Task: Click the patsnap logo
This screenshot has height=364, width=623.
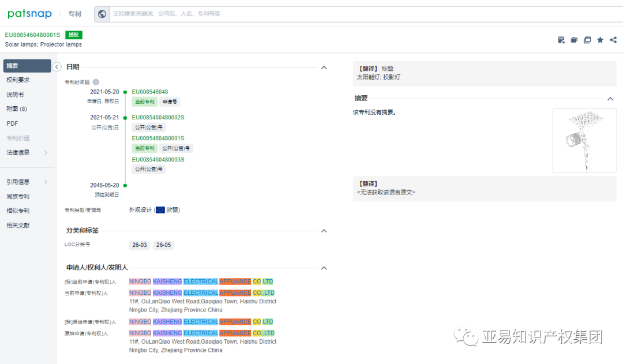Action: click(x=30, y=13)
